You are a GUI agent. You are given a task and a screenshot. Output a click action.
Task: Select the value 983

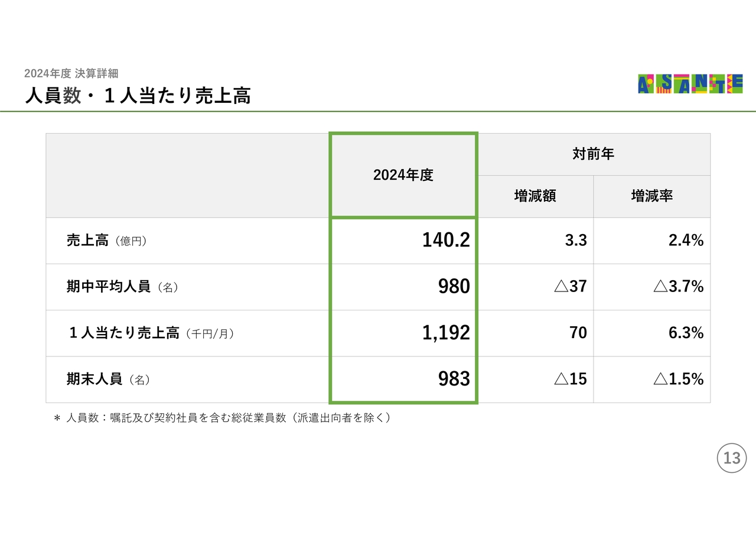click(454, 379)
